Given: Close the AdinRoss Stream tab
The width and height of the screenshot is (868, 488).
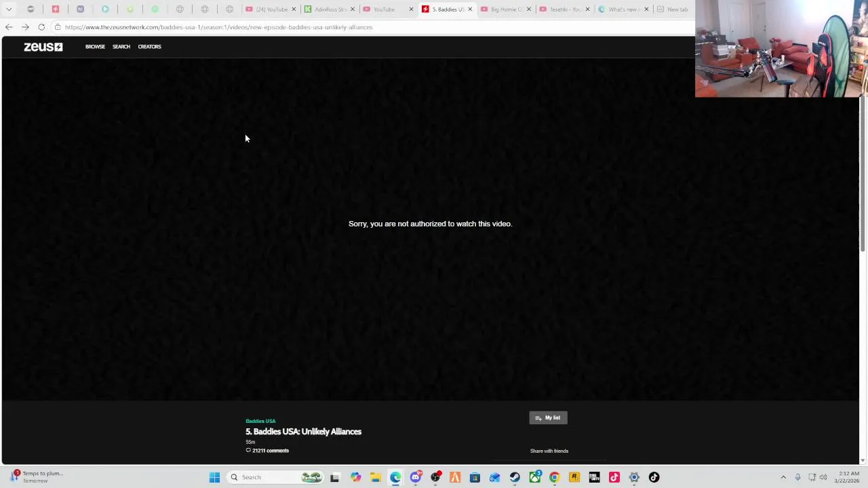Looking at the screenshot, I should (352, 9).
